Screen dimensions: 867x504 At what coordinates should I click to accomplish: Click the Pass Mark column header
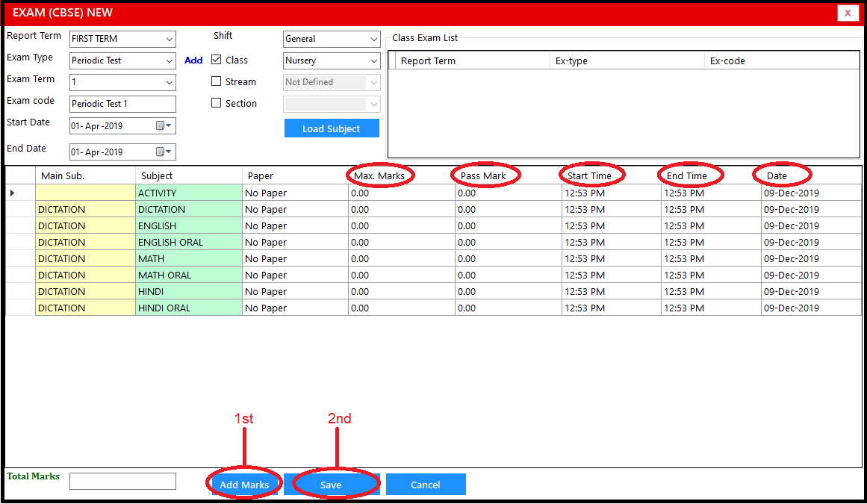click(x=508, y=175)
